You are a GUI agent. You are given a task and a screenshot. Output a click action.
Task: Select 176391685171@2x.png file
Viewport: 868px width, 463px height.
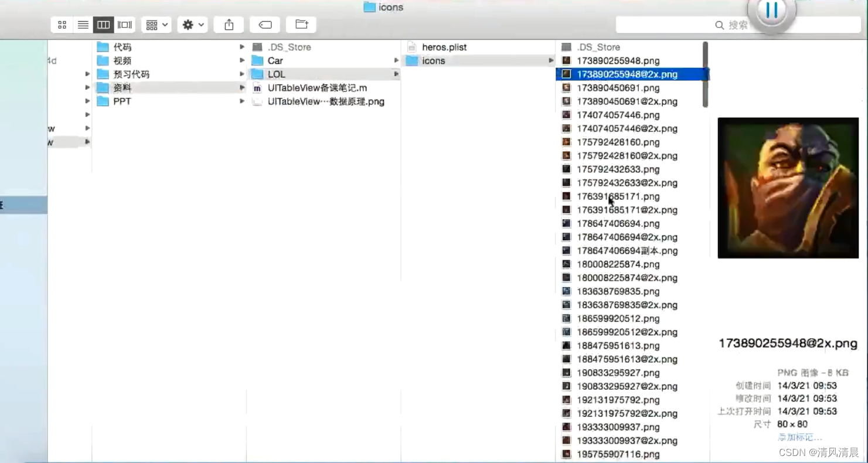[627, 210]
